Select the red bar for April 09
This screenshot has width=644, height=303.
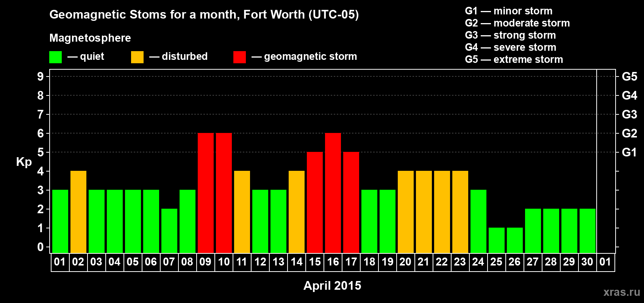tap(206, 193)
